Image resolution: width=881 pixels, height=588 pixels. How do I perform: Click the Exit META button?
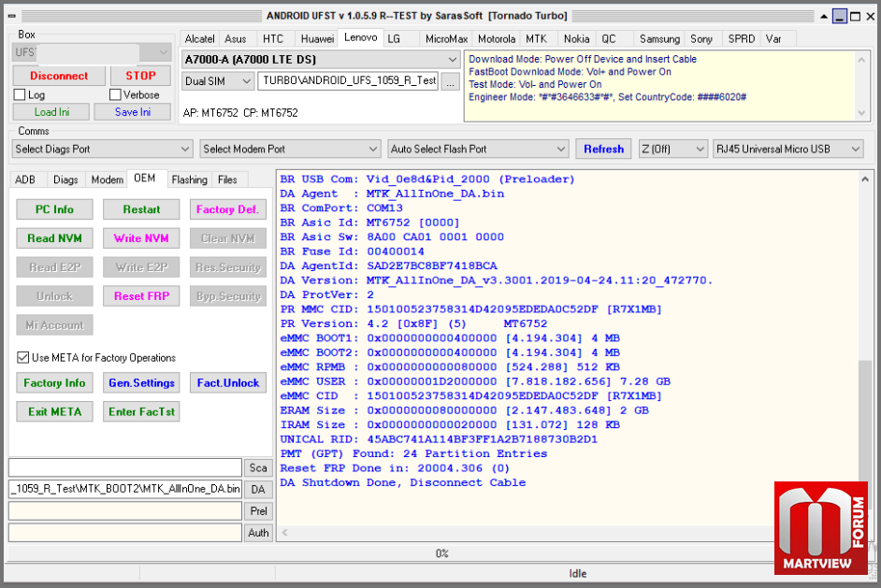tap(54, 412)
